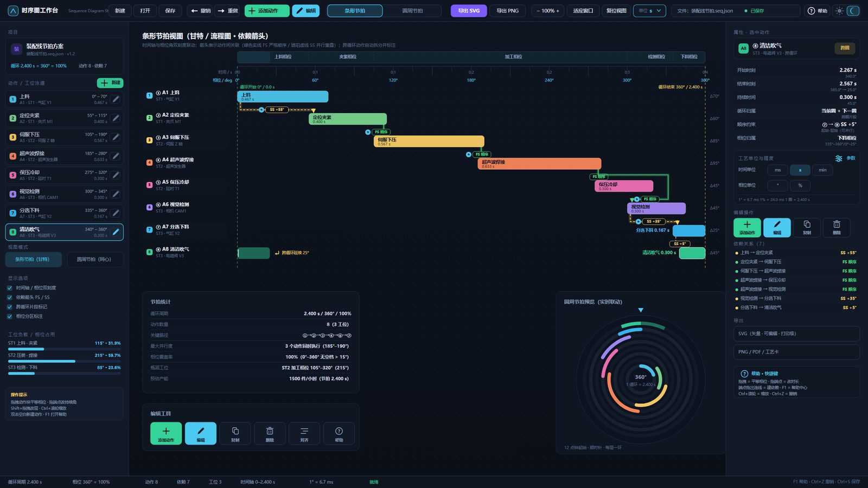Screen dimensions: 868x488
Task: Choose 圆周节拍 (同心) view mode in sidebar
Action: click(94, 260)
